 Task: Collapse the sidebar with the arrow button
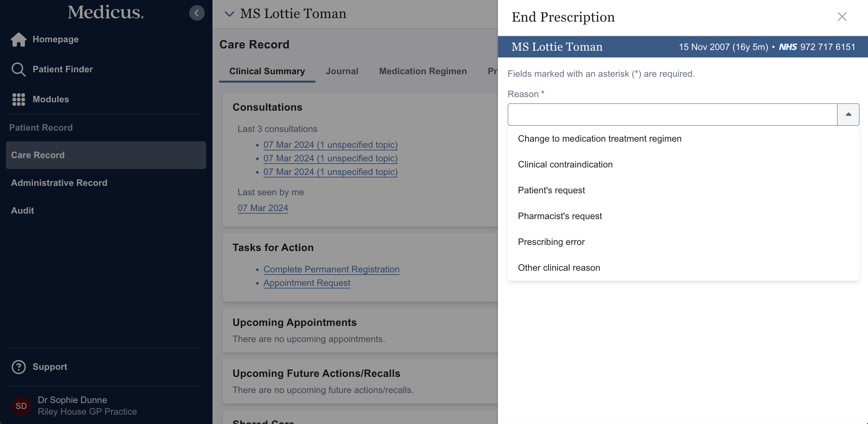coord(197,13)
